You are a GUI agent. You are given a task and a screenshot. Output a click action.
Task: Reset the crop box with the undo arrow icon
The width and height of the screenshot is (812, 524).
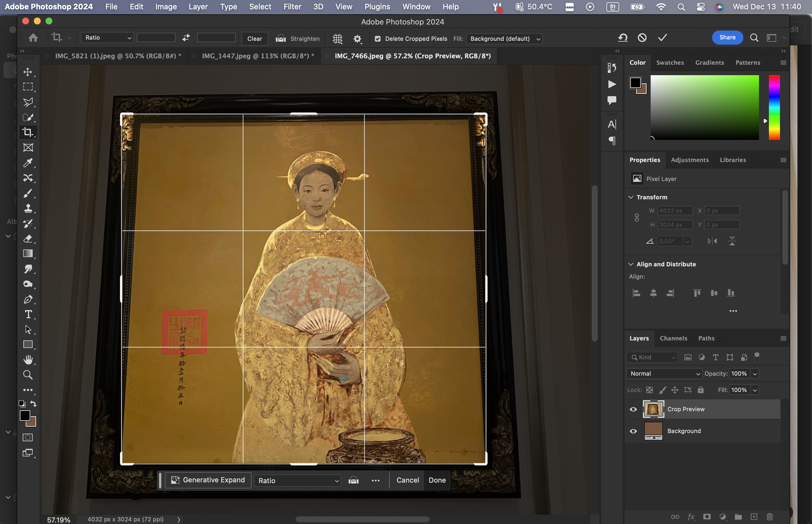[x=623, y=37]
